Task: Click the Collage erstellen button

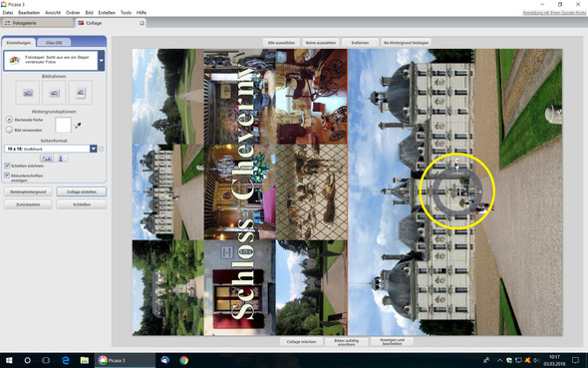Action: pos(82,191)
